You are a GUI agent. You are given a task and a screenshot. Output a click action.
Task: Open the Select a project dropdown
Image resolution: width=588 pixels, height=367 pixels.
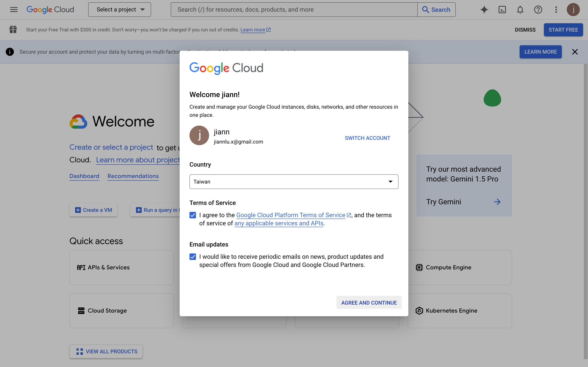pyautogui.click(x=120, y=10)
